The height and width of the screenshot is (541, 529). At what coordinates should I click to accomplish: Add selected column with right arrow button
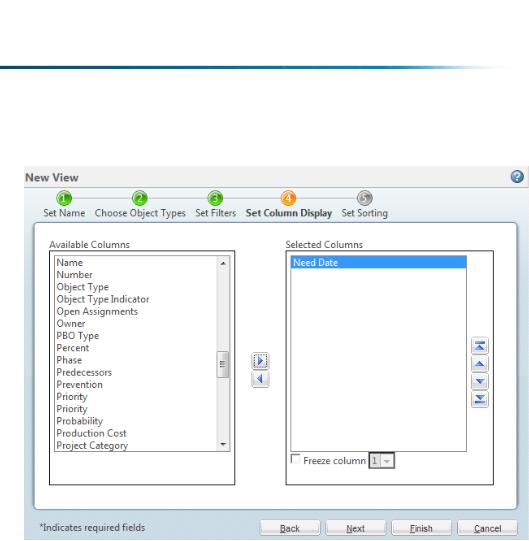[x=260, y=361]
